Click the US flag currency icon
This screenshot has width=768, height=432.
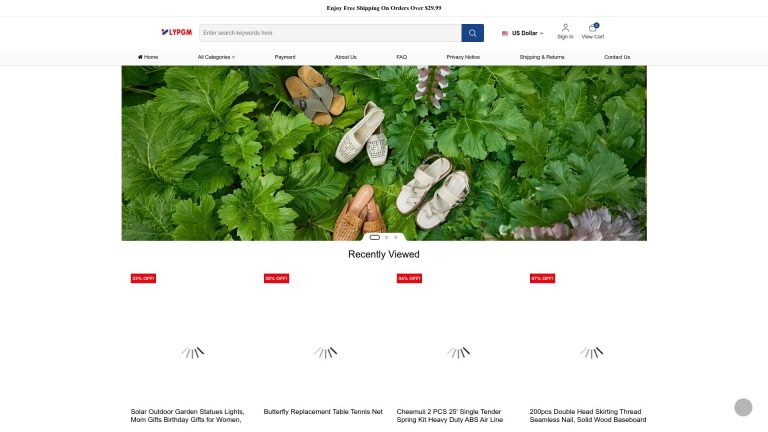coord(505,33)
